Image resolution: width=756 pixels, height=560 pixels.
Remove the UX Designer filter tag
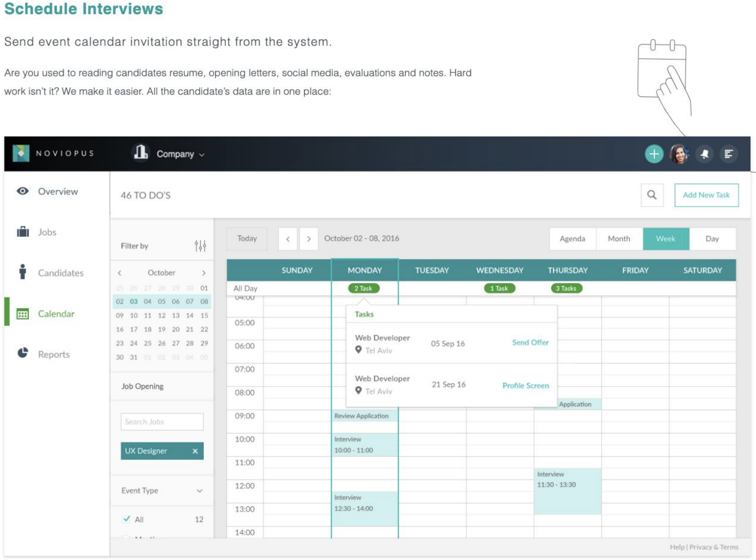(195, 451)
